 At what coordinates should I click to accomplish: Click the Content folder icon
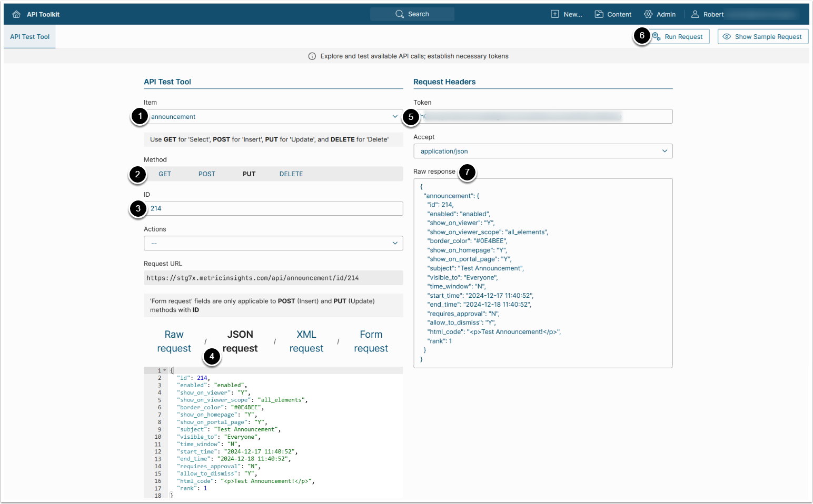pyautogui.click(x=599, y=14)
